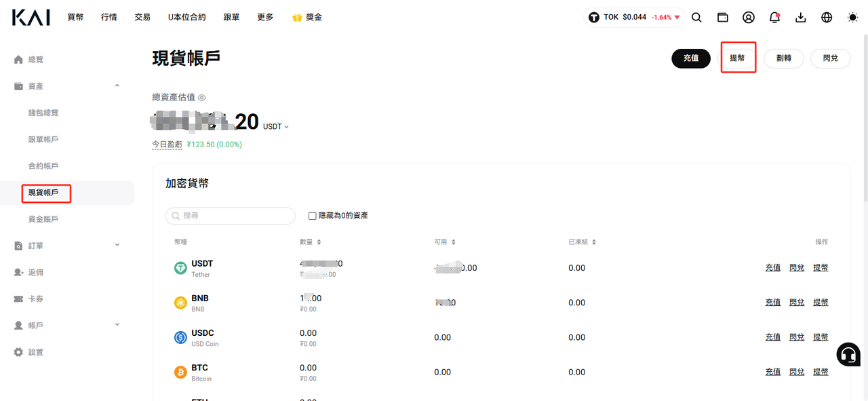
Task: Select 錢包總覽 in sidebar
Action: point(43,113)
